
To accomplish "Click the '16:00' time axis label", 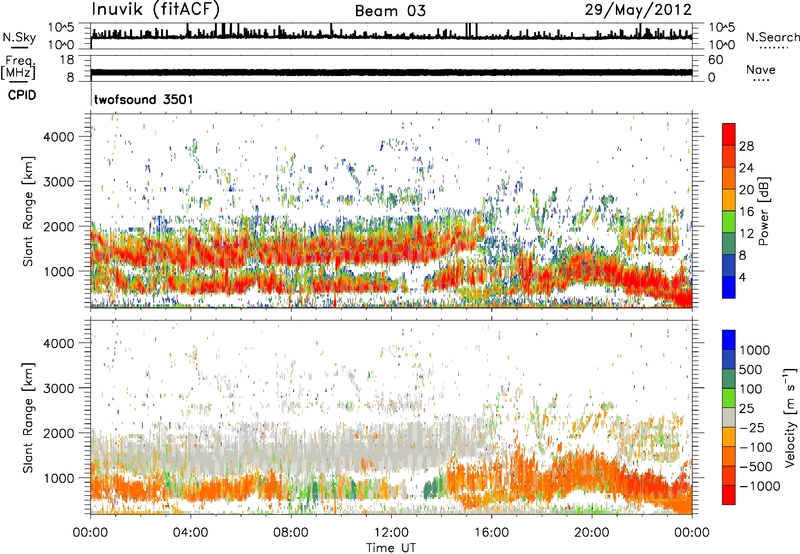I will pos(491,533).
